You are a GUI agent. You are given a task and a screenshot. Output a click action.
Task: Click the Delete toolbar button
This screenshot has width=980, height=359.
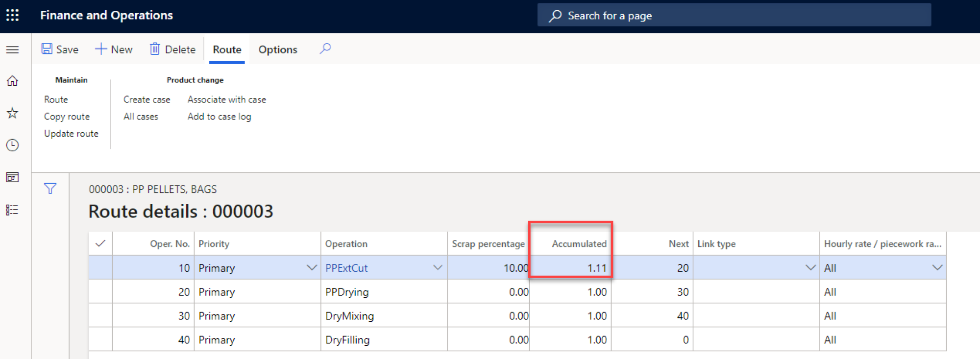(172, 49)
